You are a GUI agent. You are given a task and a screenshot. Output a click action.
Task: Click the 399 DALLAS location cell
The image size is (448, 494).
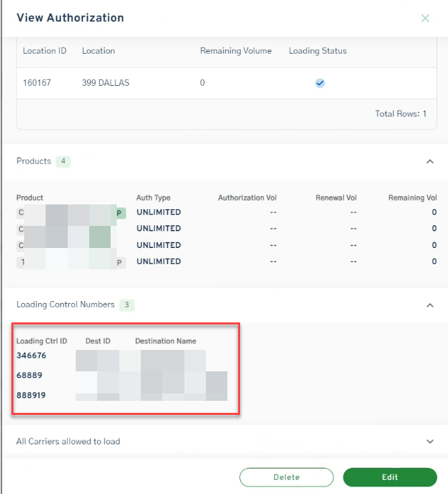coord(105,83)
